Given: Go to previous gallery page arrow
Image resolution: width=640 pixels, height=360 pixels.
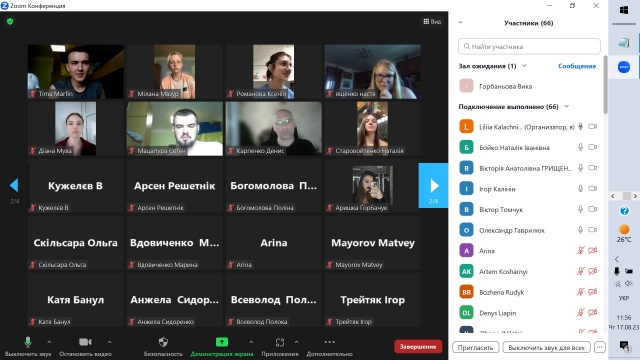Looking at the screenshot, I should tap(14, 186).
